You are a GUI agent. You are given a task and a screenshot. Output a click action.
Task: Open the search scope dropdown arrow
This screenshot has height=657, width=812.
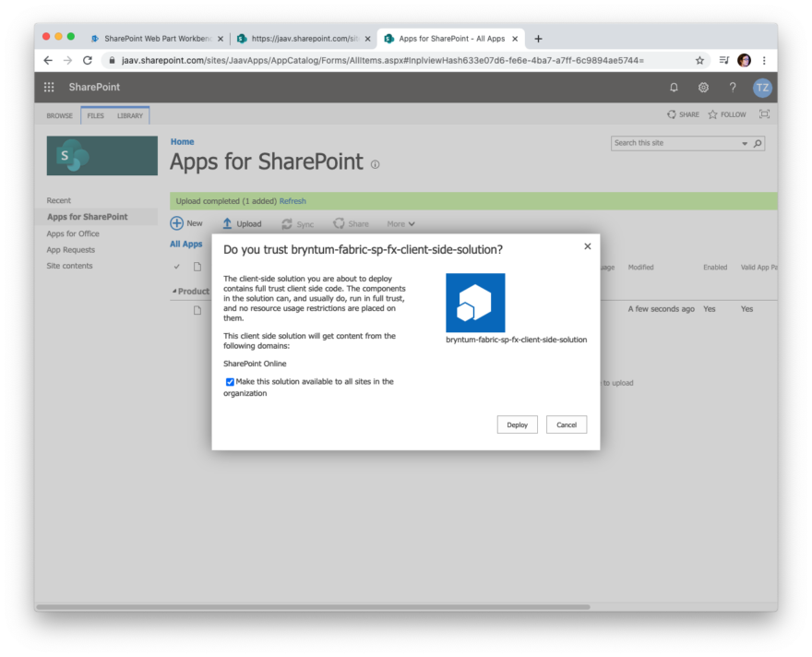(x=745, y=143)
